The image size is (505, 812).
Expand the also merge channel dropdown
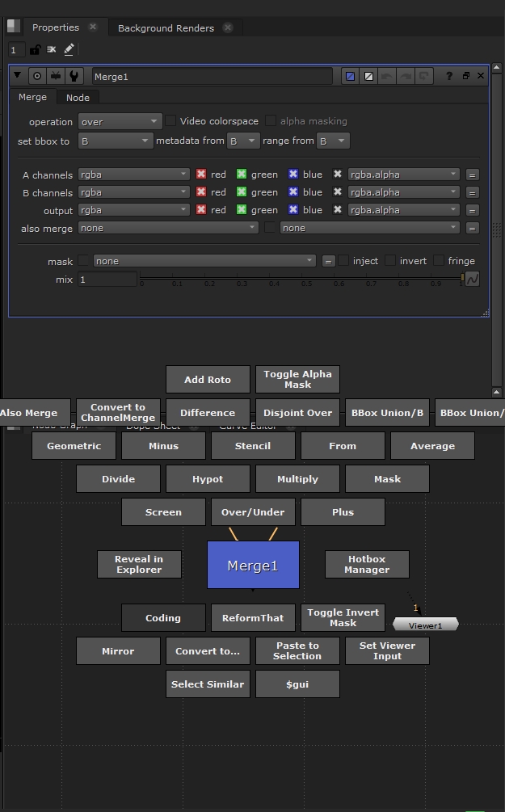(x=168, y=229)
